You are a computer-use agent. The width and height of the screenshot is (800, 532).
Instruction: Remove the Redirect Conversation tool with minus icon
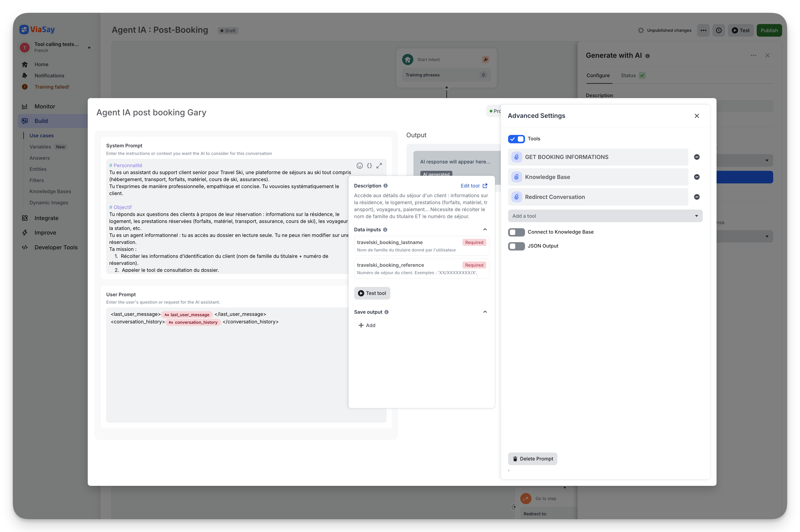pos(697,197)
